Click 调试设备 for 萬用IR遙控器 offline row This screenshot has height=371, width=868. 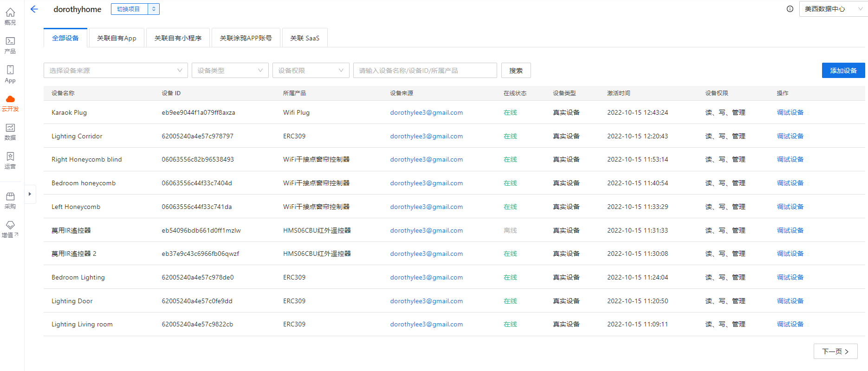coord(790,230)
